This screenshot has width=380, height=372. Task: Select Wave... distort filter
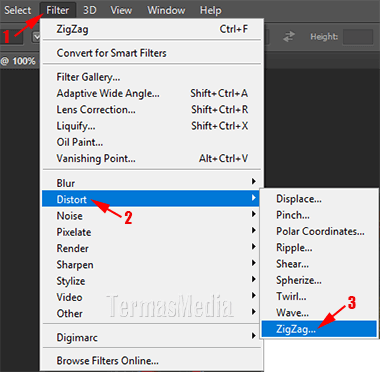(319, 313)
